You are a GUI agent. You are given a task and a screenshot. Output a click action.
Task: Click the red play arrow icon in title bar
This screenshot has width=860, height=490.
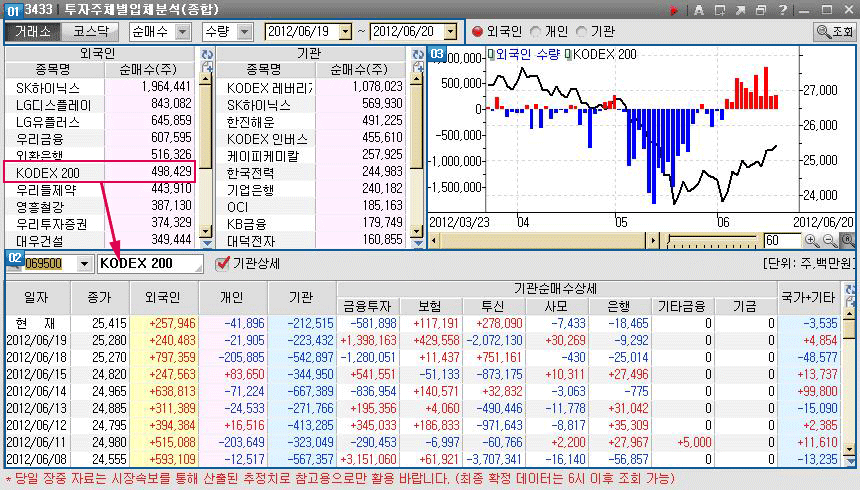pyautogui.click(x=674, y=10)
